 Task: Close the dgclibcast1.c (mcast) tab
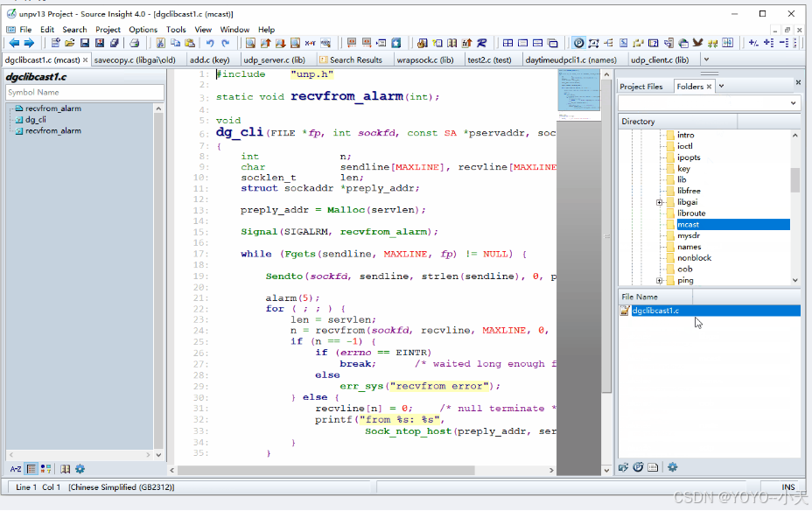86,60
